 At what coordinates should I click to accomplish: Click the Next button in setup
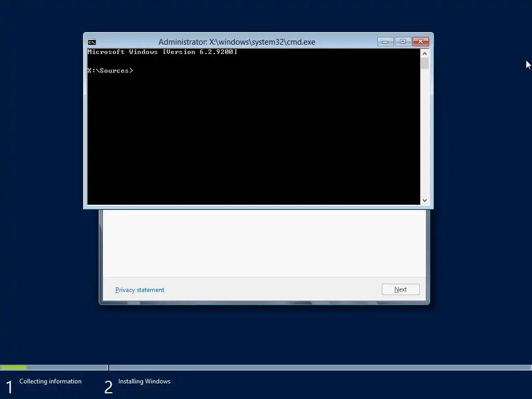(401, 289)
